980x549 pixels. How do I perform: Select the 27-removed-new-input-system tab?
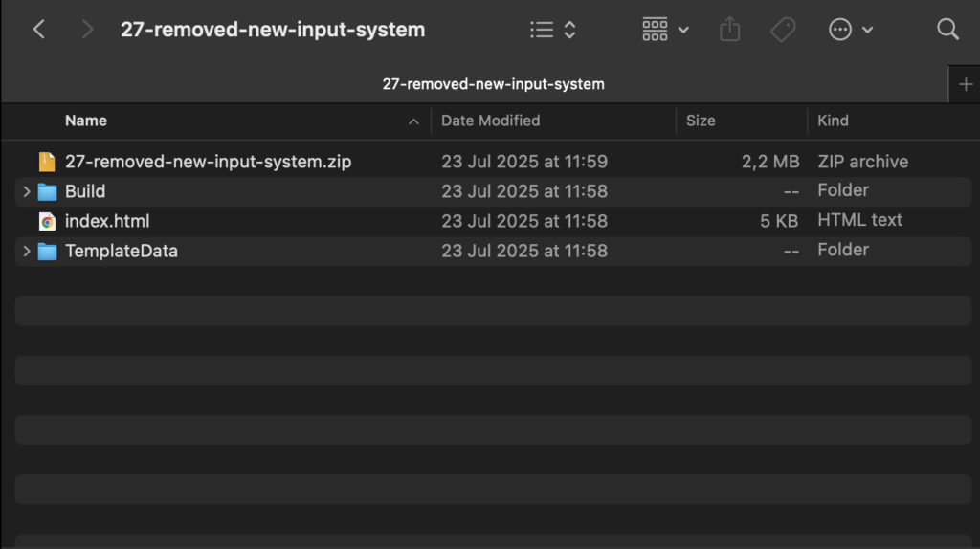(x=493, y=84)
